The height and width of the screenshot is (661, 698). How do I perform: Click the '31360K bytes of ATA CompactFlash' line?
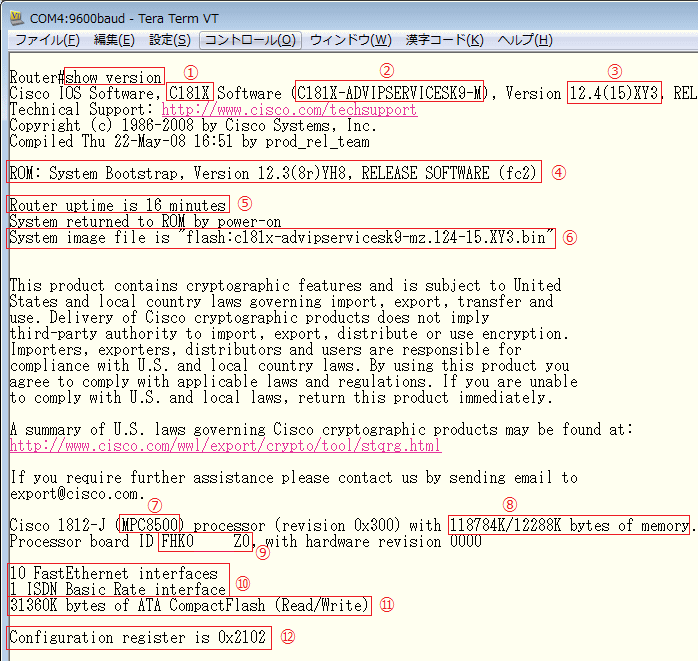189,605
